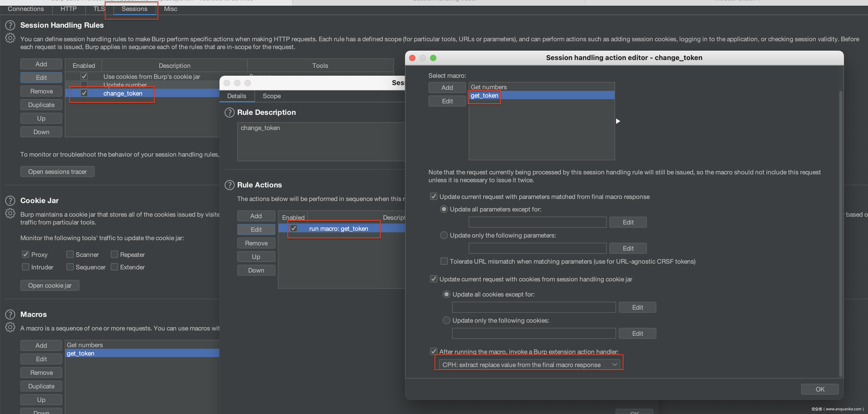The width and height of the screenshot is (868, 414).
Task: Click Open sessions tracer button
Action: click(x=57, y=172)
